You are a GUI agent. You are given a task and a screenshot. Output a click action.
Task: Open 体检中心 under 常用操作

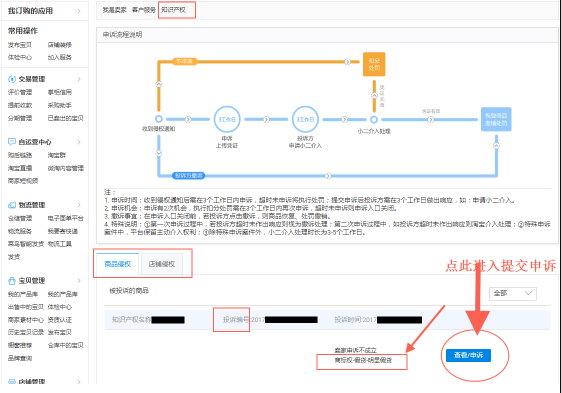(x=20, y=57)
